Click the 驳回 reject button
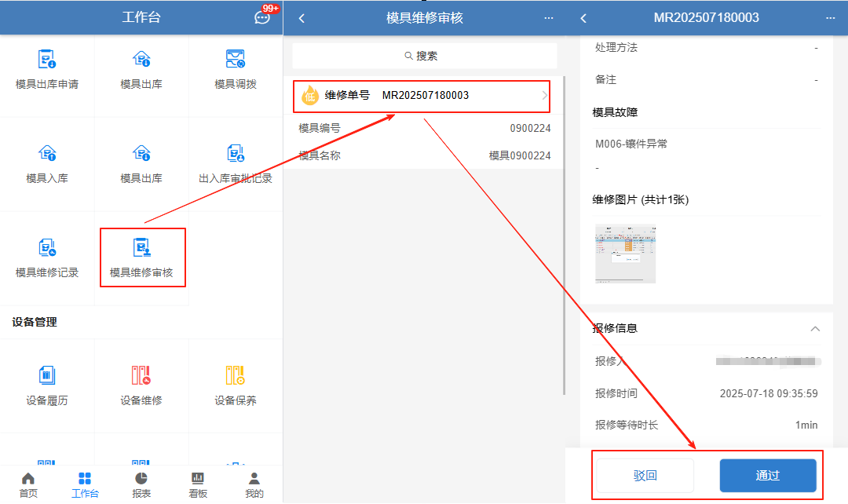Viewport: 848px width, 504px height. click(x=645, y=476)
